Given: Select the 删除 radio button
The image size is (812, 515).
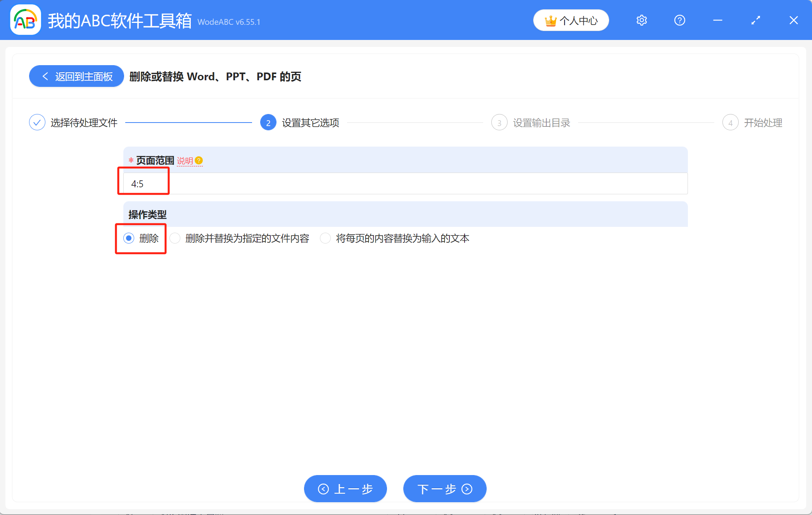Looking at the screenshot, I should click(128, 238).
